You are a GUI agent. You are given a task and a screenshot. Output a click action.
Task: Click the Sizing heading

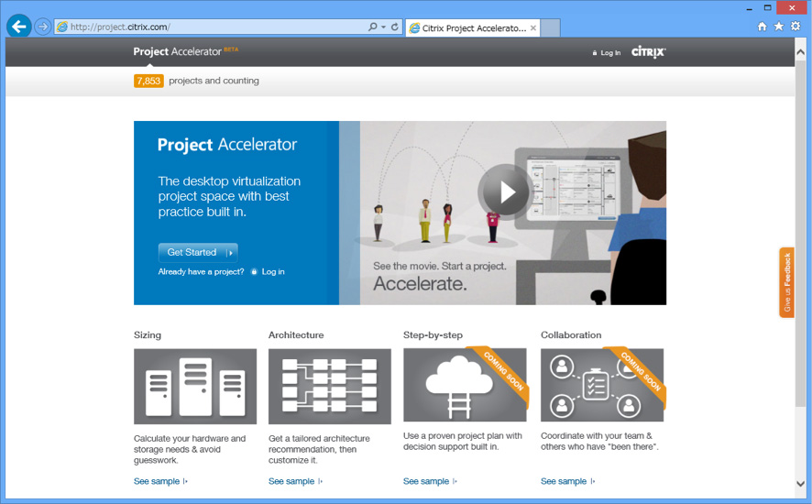tap(148, 335)
